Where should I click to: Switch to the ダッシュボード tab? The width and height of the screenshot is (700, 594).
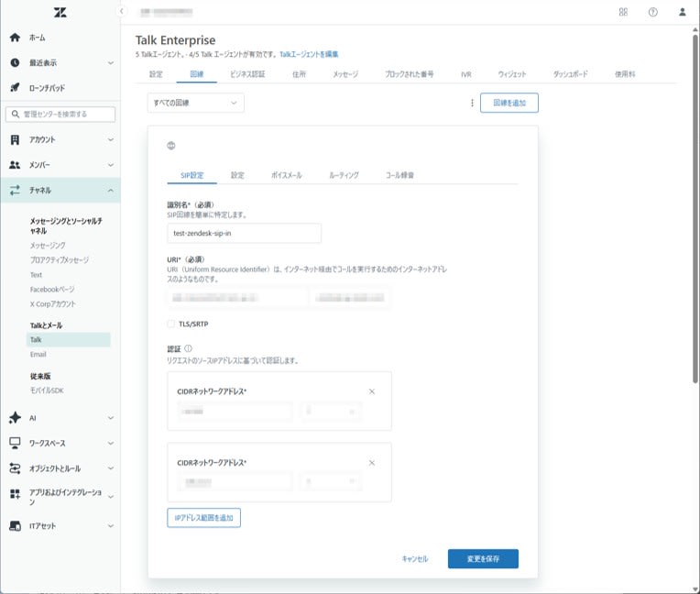[x=571, y=74]
